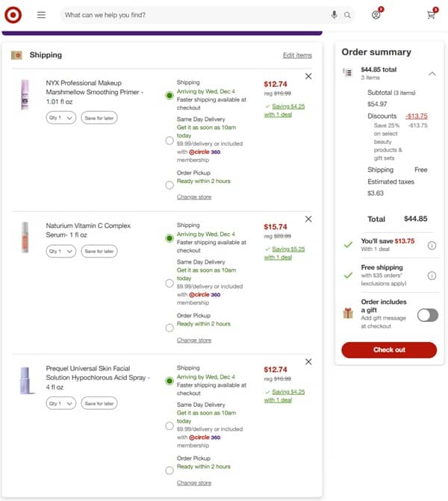Open Qty dropdown for NYX Primer
Screen dimensions: 448x501
pyautogui.click(x=60, y=117)
